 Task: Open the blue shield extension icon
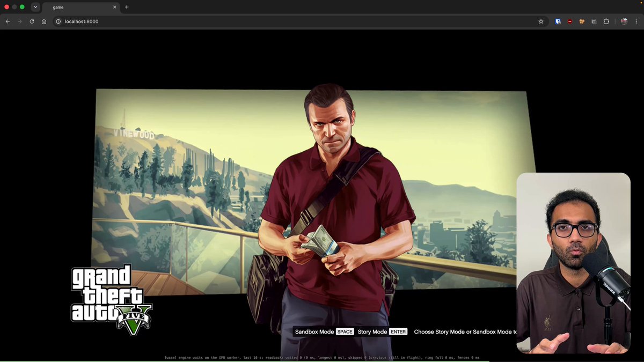(558, 21)
